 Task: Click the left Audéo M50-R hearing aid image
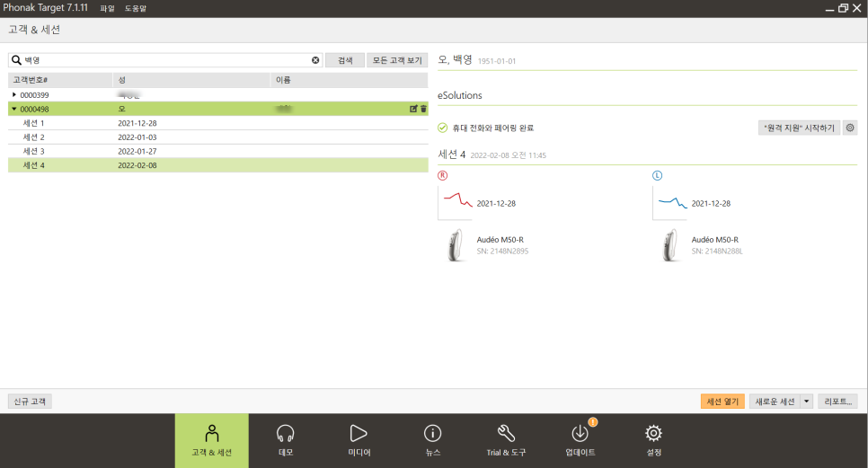point(669,245)
